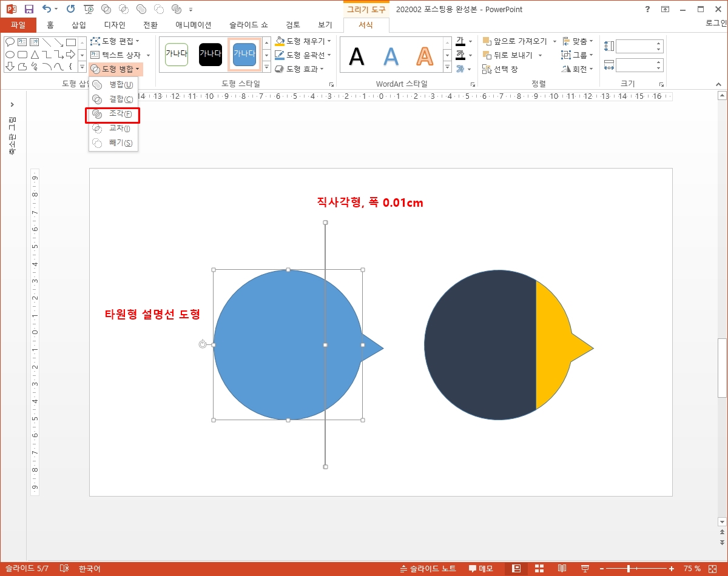Select Union (병합) in the merge menu

click(x=113, y=84)
